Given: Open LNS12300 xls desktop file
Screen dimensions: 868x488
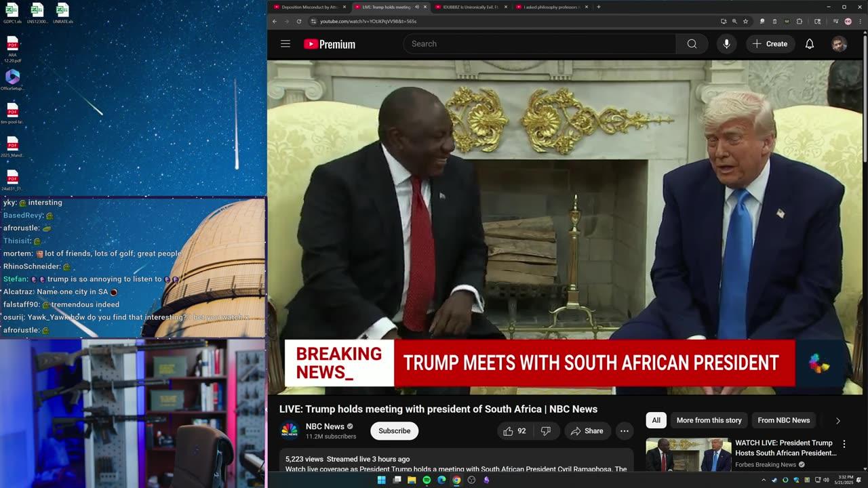Looking at the screenshot, I should pyautogui.click(x=37, y=14).
